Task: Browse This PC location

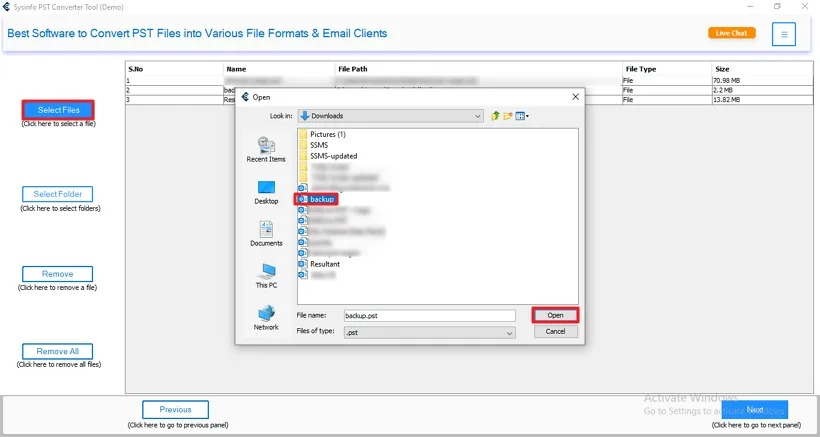Action: [266, 276]
